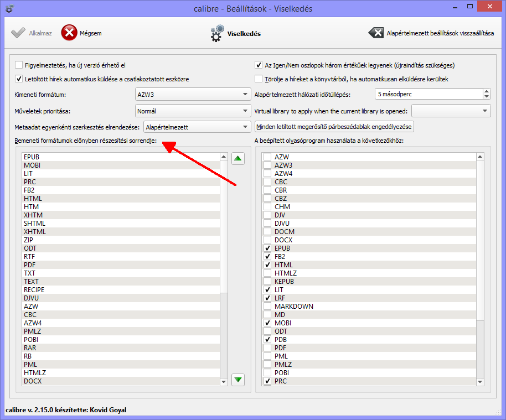Click the restore defaults backspace icon
The image size is (506, 420).
pyautogui.click(x=376, y=33)
